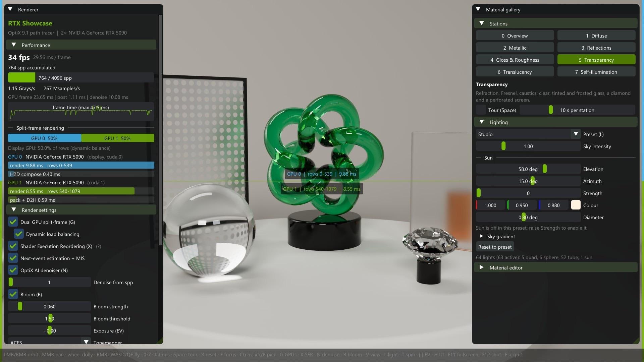Viewport: 644px width, 362px height.
Task: Click the Bloom strength slider
Action: 49,306
